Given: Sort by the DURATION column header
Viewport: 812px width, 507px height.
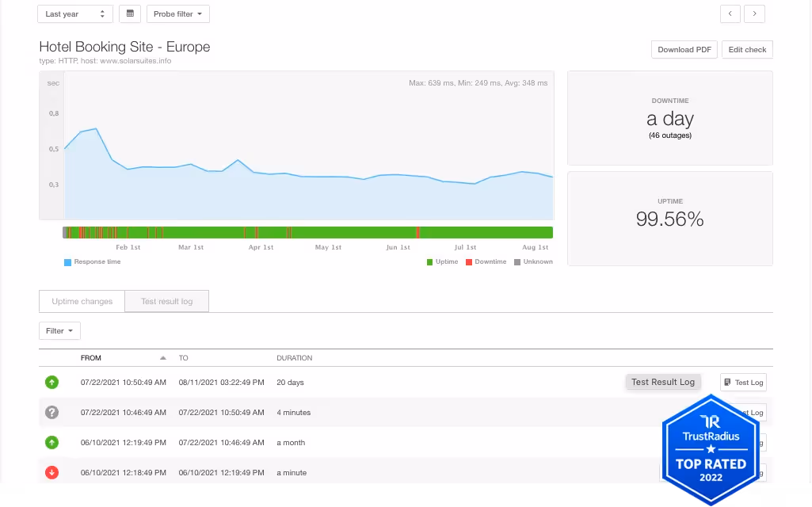Looking at the screenshot, I should 294,358.
